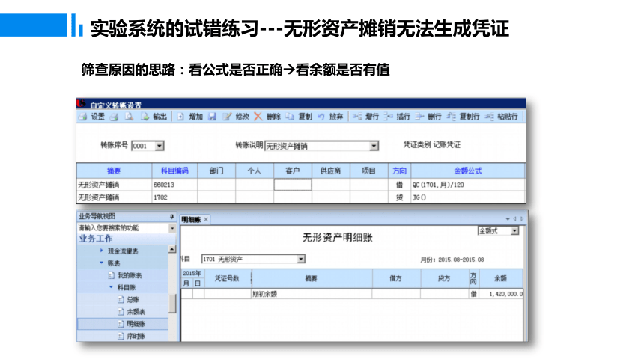The height and width of the screenshot is (362, 644).
Task: Click the 贷 direction cell in transfer table
Action: tap(399, 197)
